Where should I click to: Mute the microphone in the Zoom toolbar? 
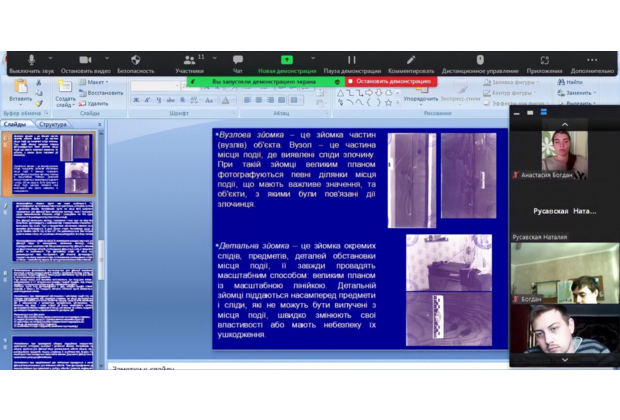pyautogui.click(x=32, y=60)
